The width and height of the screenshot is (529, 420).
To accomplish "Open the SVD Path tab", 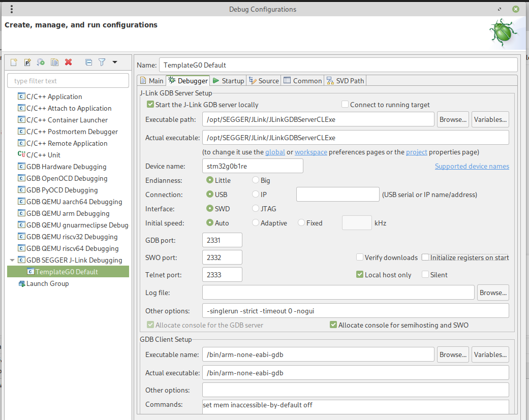I will tap(345, 81).
